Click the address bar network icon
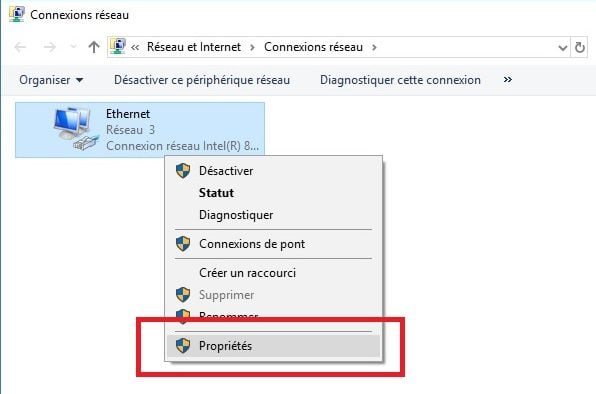Viewport: 596px width, 394px height. tap(118, 46)
